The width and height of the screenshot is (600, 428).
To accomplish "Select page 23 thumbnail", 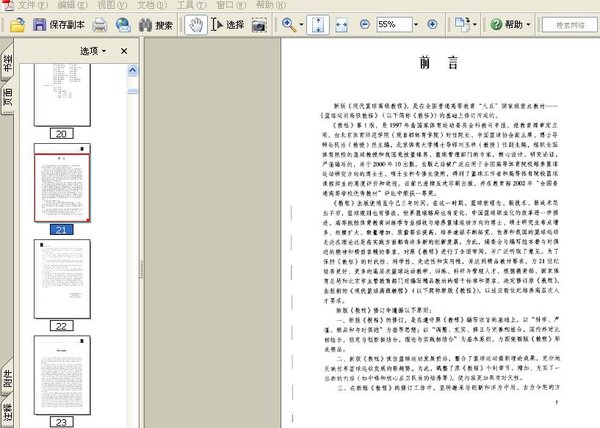I will tap(62, 375).
